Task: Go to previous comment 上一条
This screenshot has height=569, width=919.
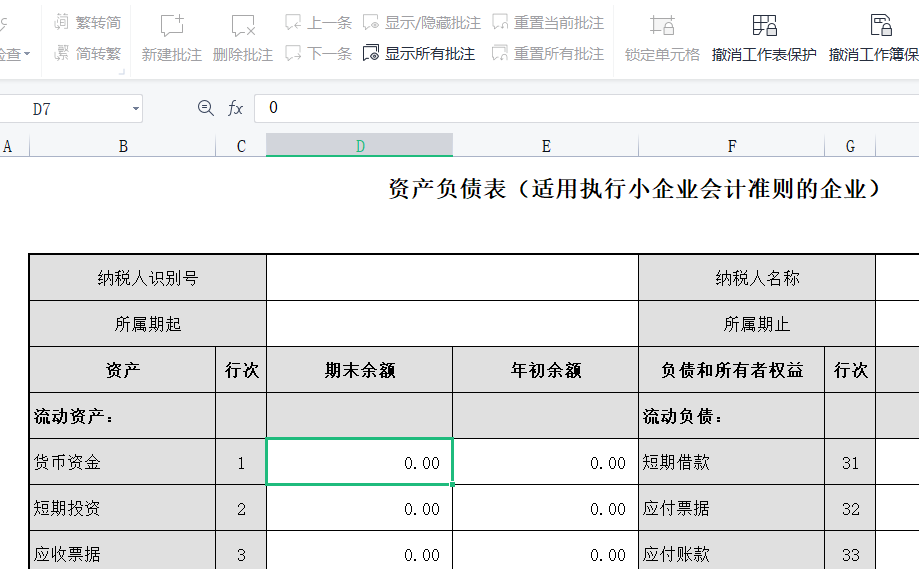Action: coord(318,23)
